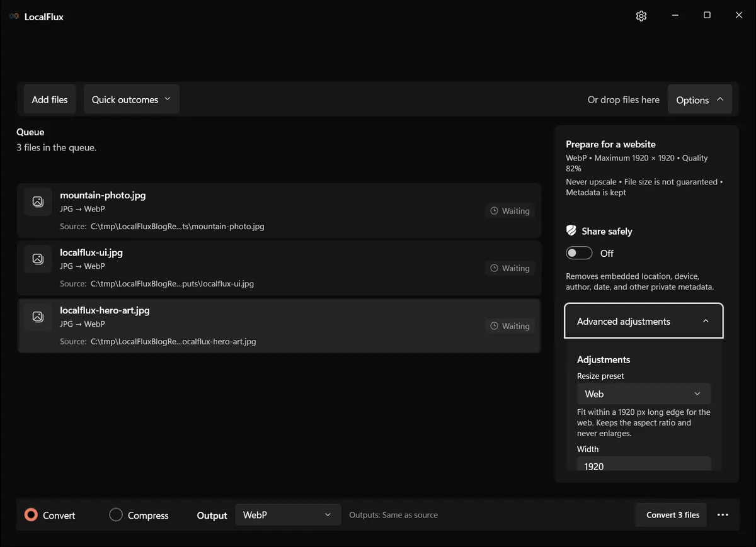Click the Add files button

click(x=50, y=99)
